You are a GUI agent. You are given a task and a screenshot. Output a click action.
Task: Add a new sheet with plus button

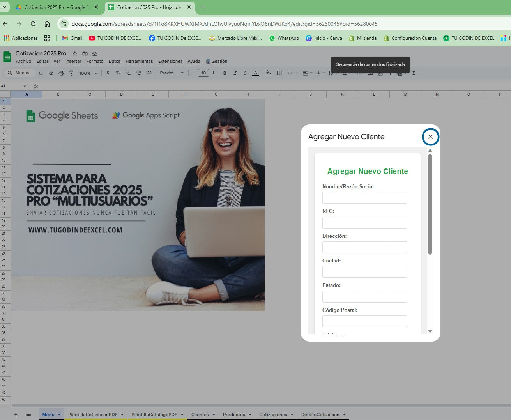pos(16,414)
